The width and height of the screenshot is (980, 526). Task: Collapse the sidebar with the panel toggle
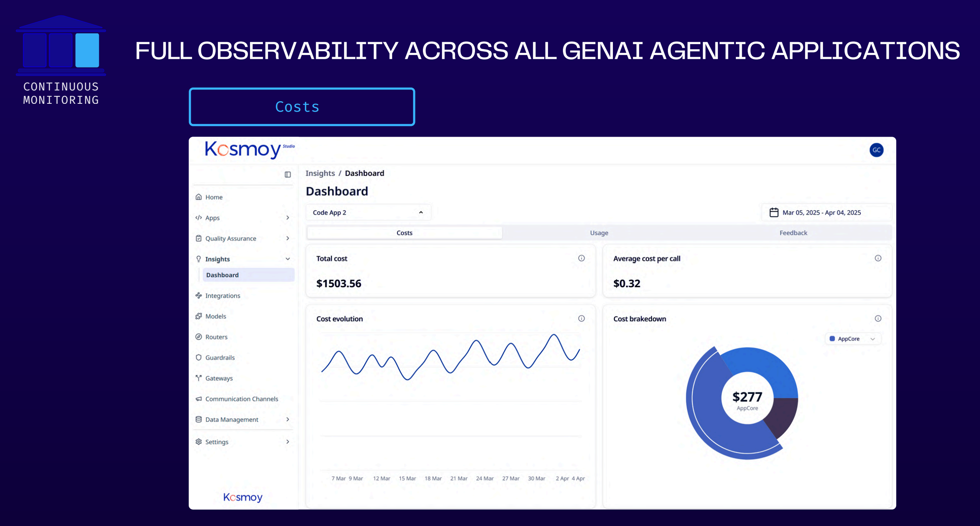point(287,174)
